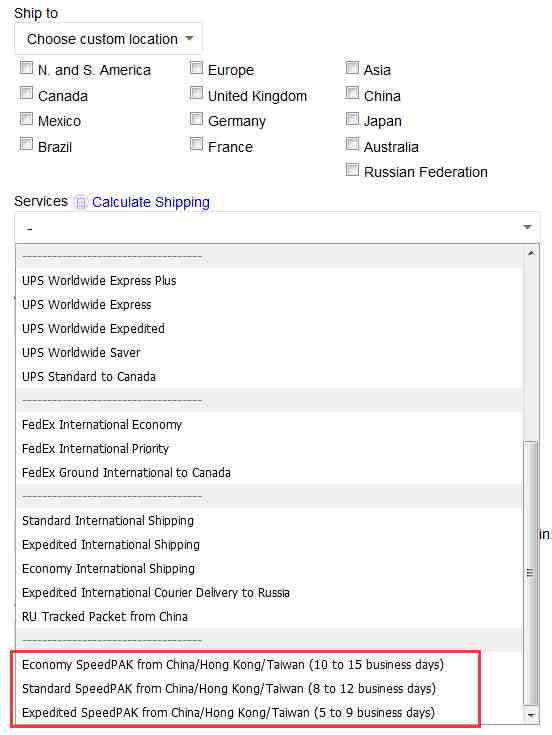Select Expedited International Courier Delivery to Russia

pos(269,592)
